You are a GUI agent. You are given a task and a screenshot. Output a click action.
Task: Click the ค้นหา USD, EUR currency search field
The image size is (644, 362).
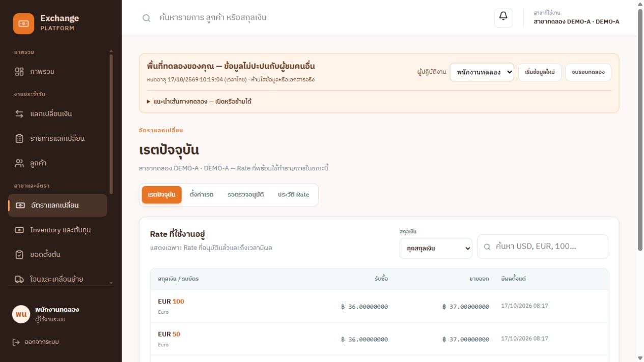543,247
